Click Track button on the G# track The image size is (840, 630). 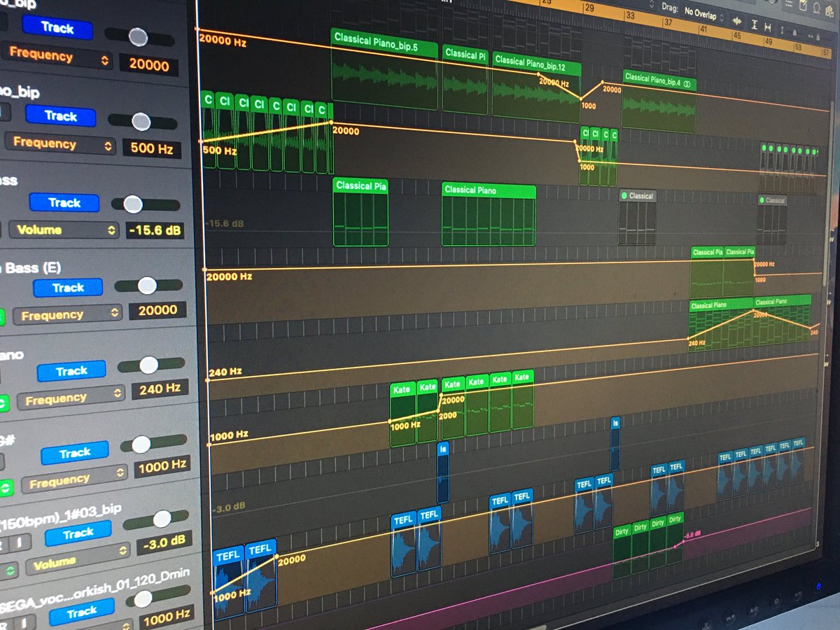click(x=75, y=452)
